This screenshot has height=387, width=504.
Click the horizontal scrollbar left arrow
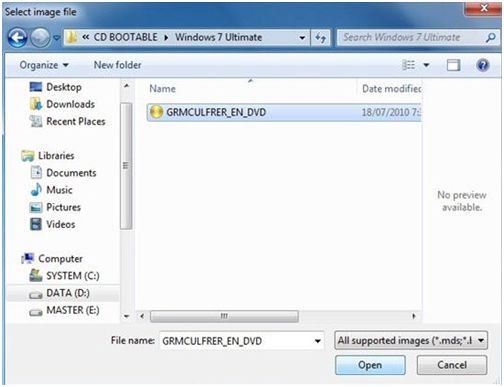pos(142,316)
